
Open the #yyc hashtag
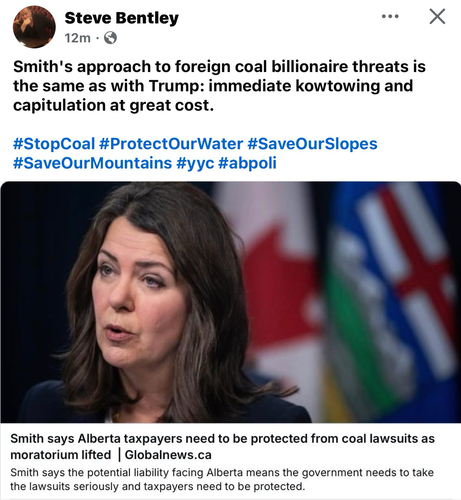point(195,163)
